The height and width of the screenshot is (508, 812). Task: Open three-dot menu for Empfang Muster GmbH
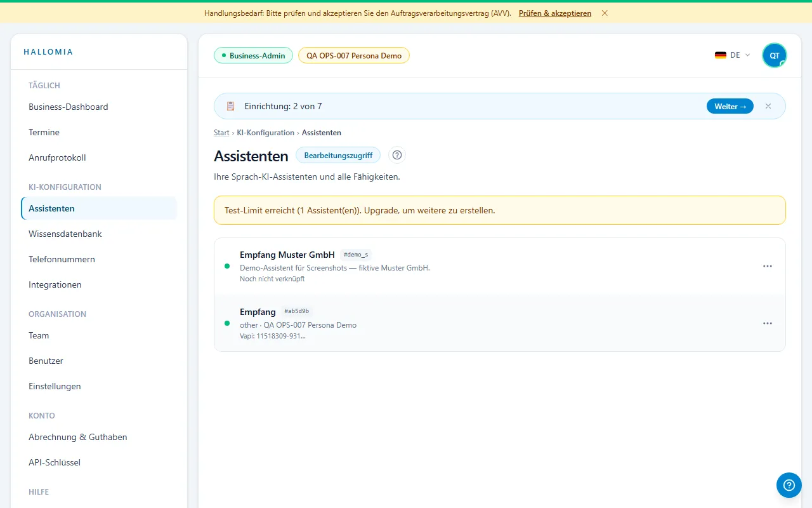(768, 266)
